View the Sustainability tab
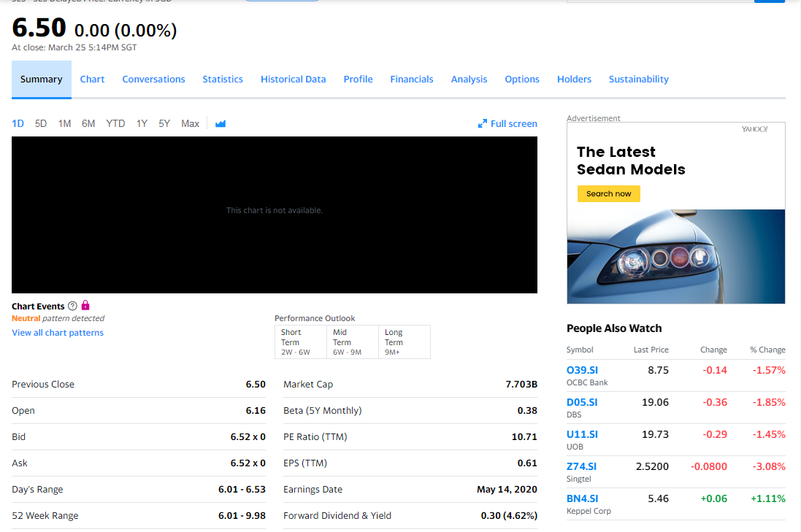801x532 pixels. [639, 79]
